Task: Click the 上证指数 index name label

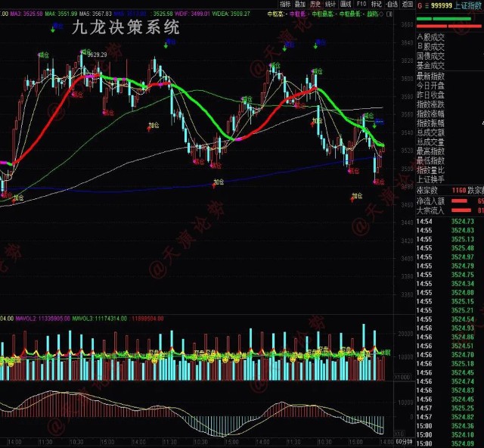Action: [x=467, y=5]
